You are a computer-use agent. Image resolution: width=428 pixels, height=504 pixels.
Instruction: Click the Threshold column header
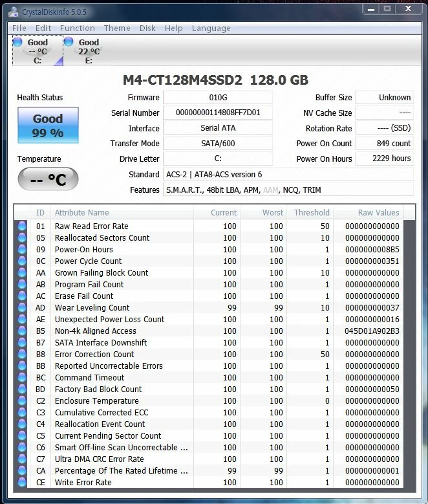(310, 212)
